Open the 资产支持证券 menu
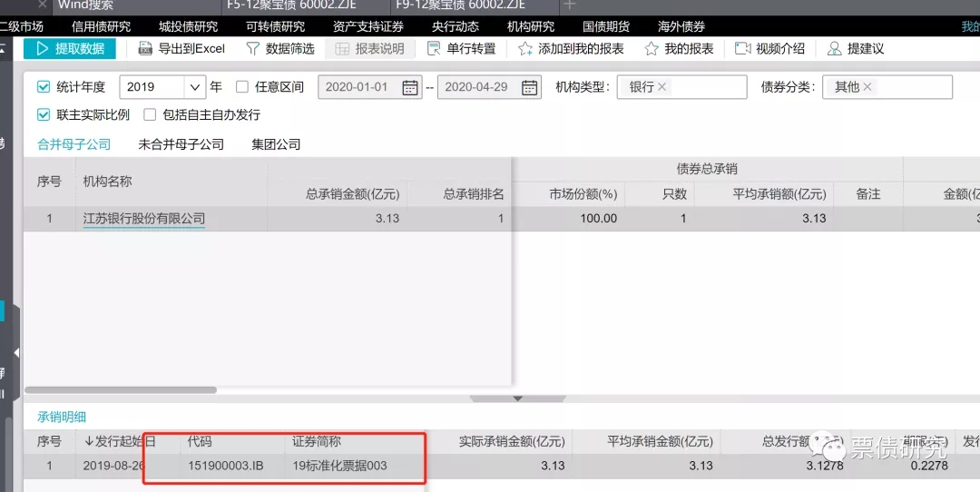Screen dimensions: 980x492 pos(368,26)
